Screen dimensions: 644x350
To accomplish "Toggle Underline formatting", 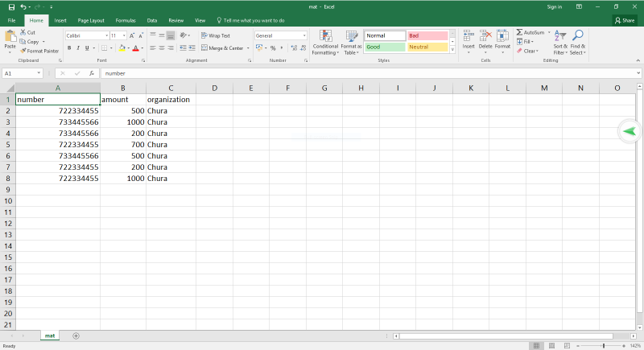I will click(87, 48).
